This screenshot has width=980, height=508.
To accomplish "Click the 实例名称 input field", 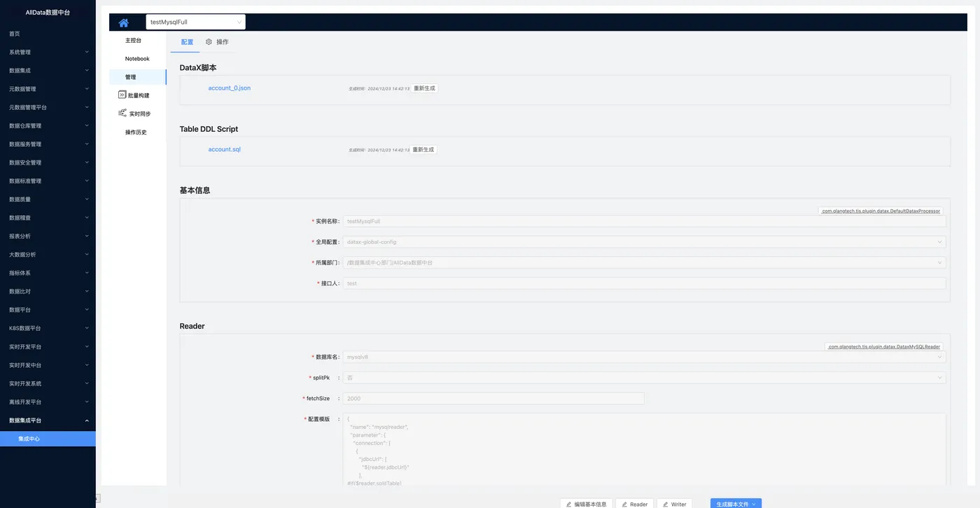I will (644, 221).
